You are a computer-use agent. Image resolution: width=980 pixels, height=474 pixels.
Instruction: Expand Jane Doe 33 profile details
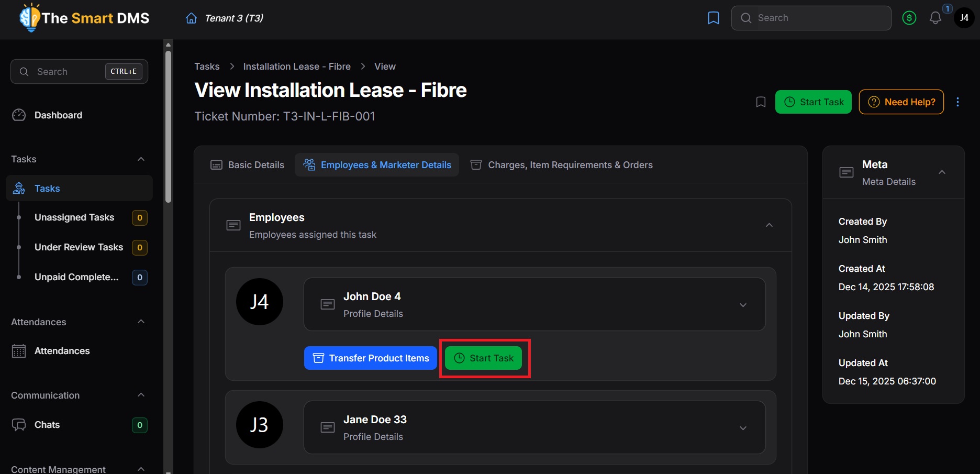743,428
